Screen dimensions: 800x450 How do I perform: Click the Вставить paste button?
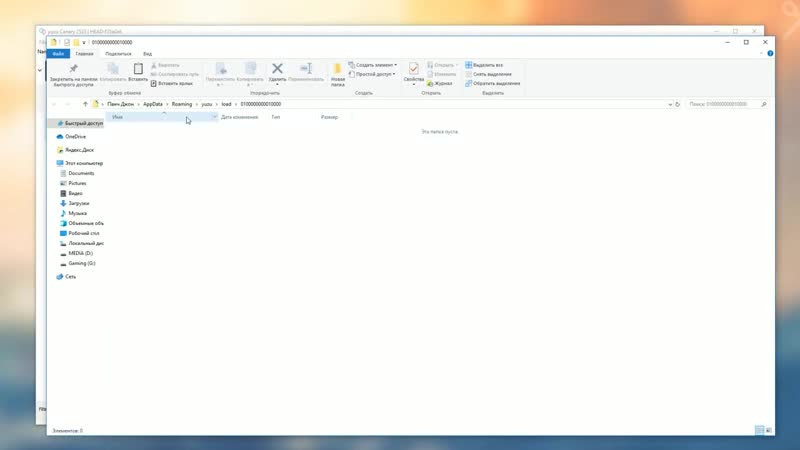tap(138, 72)
